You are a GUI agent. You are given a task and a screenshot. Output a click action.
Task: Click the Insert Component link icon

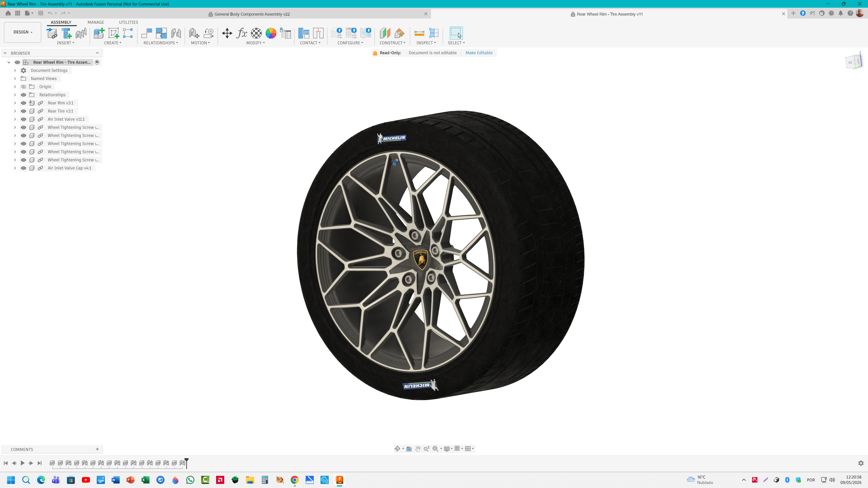(x=52, y=33)
